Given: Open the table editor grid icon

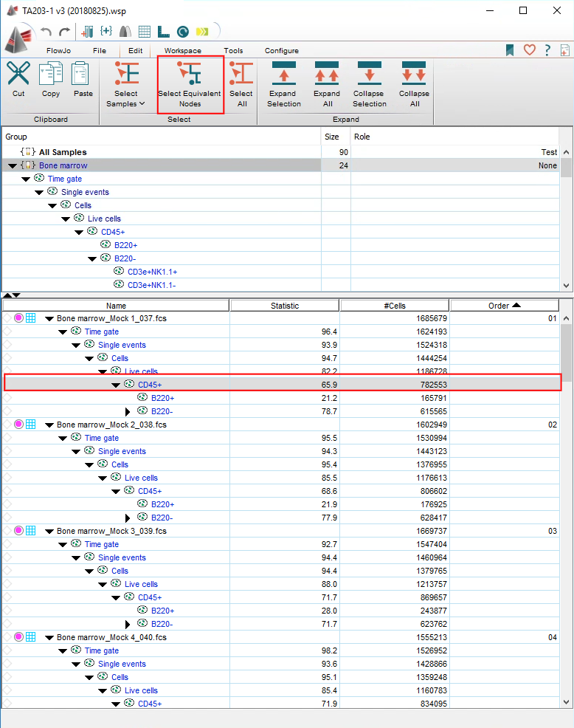Looking at the screenshot, I should (145, 32).
